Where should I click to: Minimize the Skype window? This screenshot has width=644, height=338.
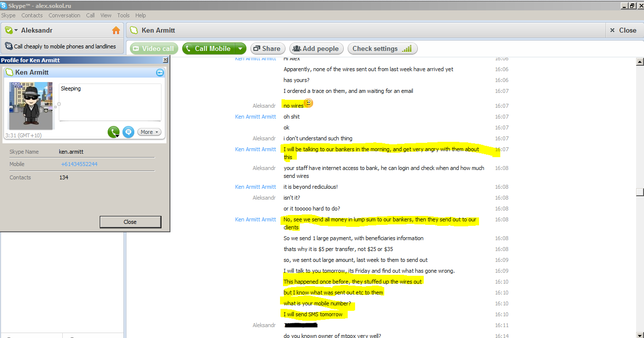click(623, 5)
